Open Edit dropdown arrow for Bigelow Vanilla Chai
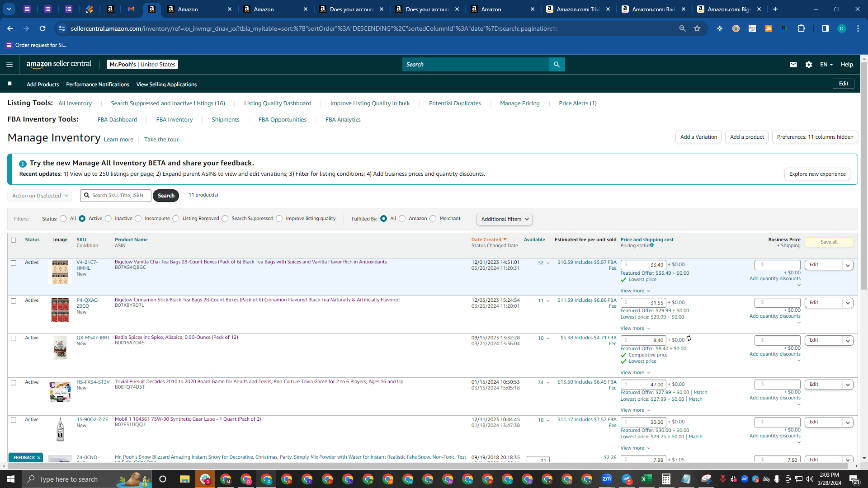868x488 pixels. pos(848,265)
